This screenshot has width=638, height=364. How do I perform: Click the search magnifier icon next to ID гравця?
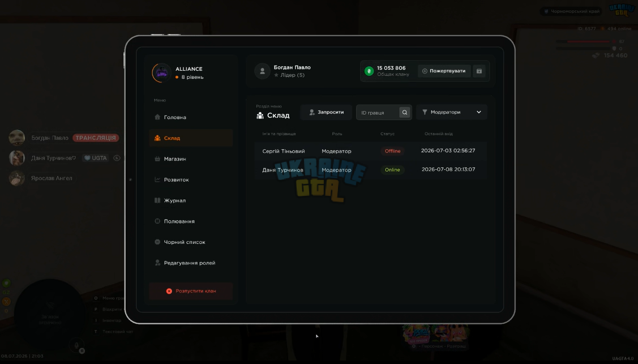pos(404,112)
